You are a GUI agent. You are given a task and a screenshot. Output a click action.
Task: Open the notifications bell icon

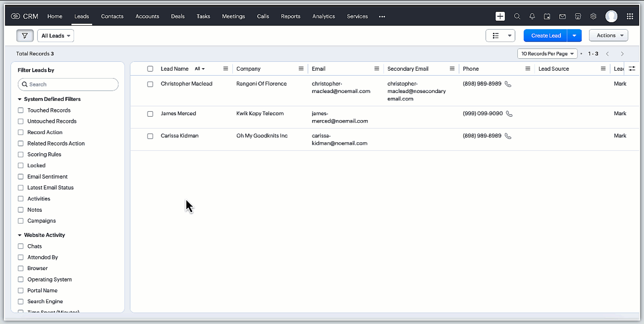click(532, 16)
